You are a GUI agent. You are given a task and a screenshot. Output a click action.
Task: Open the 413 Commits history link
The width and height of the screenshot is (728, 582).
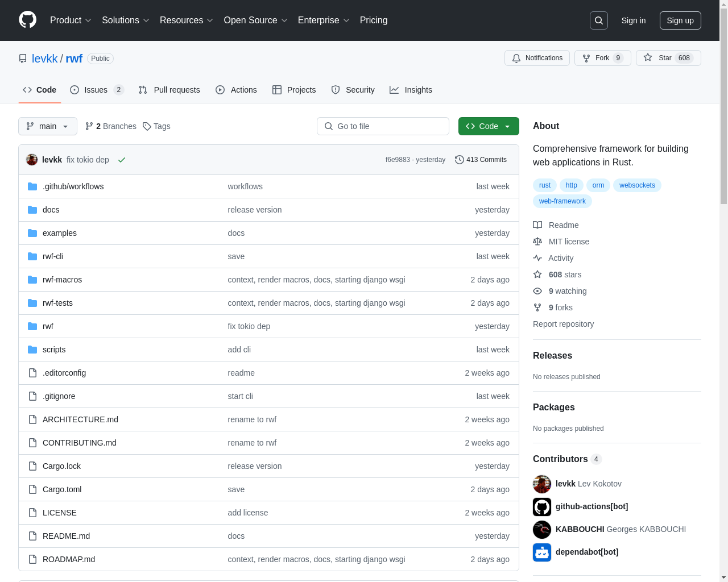(x=481, y=160)
